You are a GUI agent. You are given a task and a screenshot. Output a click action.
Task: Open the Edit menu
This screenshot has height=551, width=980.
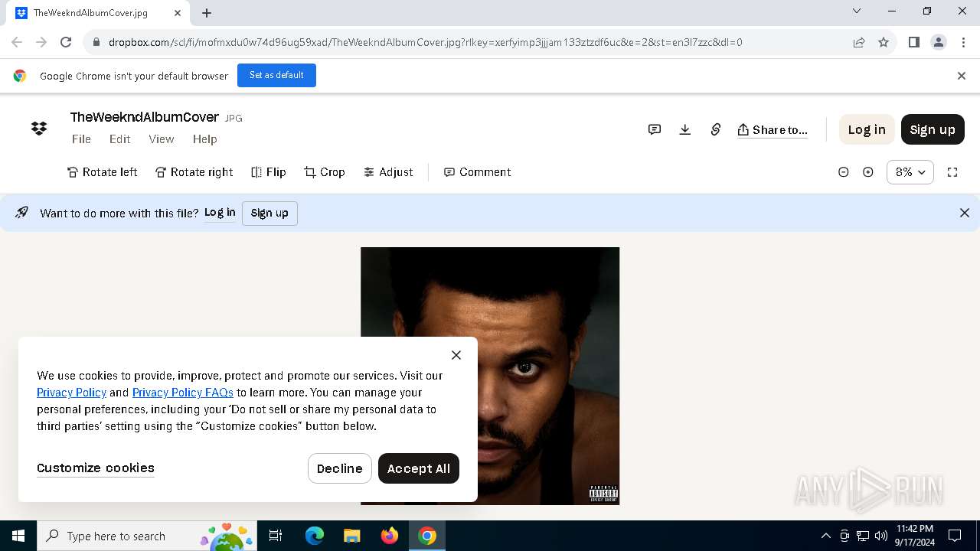[119, 139]
